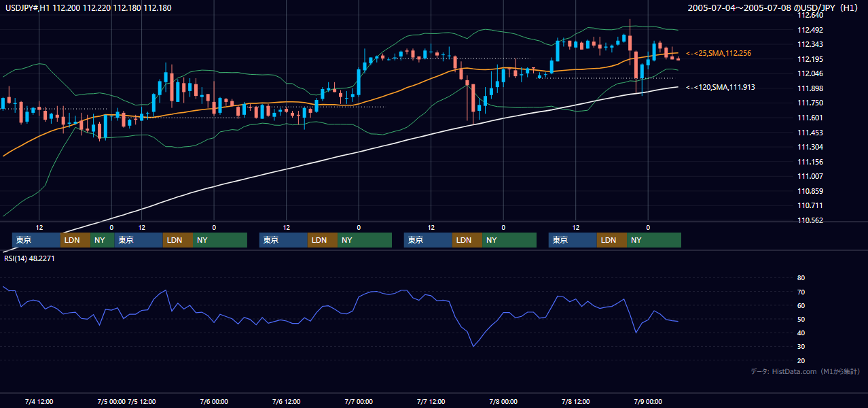This screenshot has height=408, width=868.
Task: Click price axis label 112.343
Action: pos(810,45)
